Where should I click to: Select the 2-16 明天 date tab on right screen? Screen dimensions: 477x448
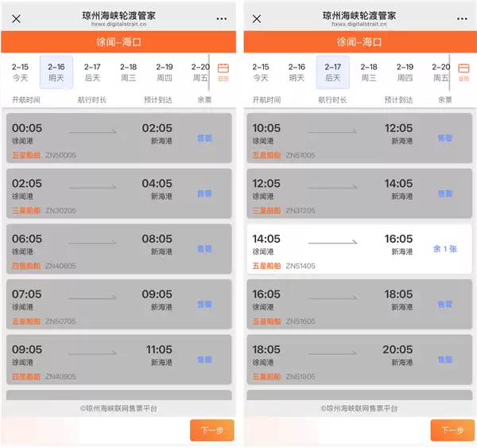coord(297,72)
